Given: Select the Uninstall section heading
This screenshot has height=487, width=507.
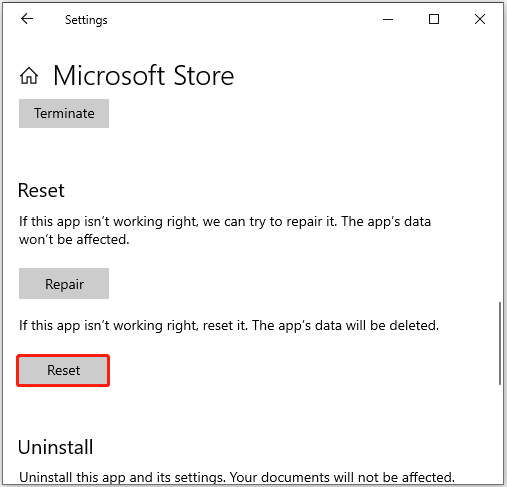Looking at the screenshot, I should [56, 447].
